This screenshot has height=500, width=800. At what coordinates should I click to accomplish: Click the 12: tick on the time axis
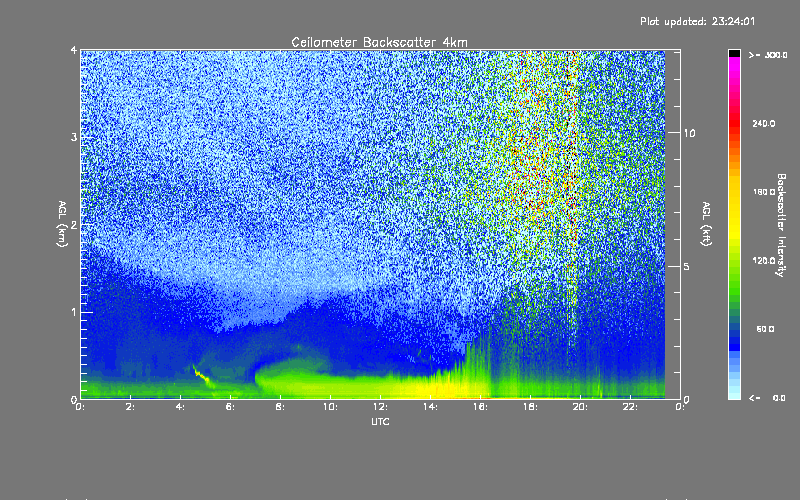(x=381, y=407)
